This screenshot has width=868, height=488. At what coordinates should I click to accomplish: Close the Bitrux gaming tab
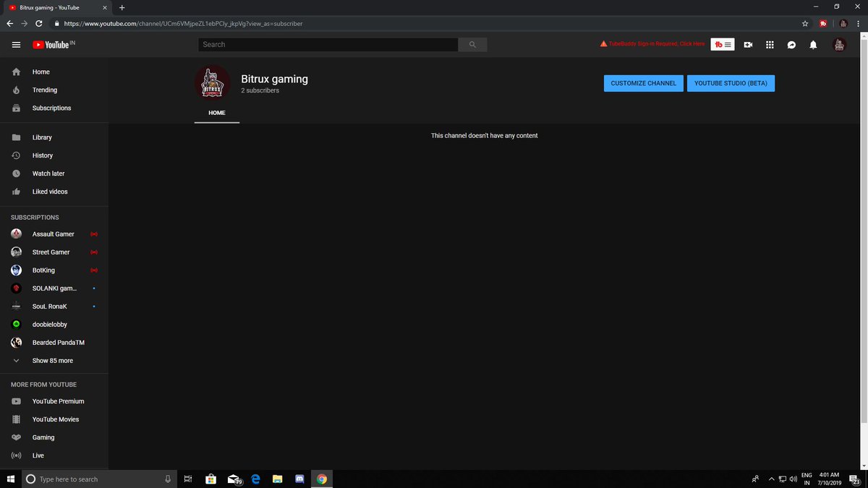point(106,7)
